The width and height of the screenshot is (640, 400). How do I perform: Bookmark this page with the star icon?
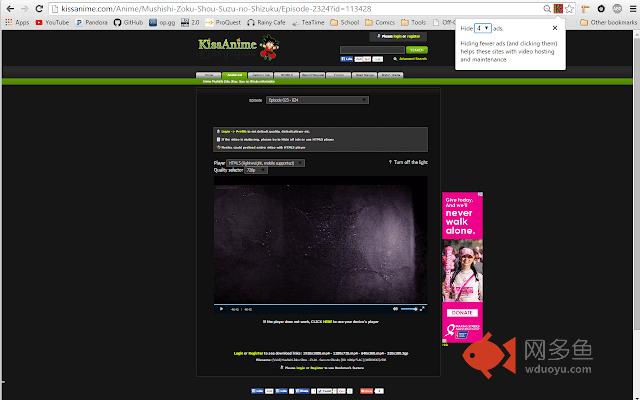pos(569,9)
